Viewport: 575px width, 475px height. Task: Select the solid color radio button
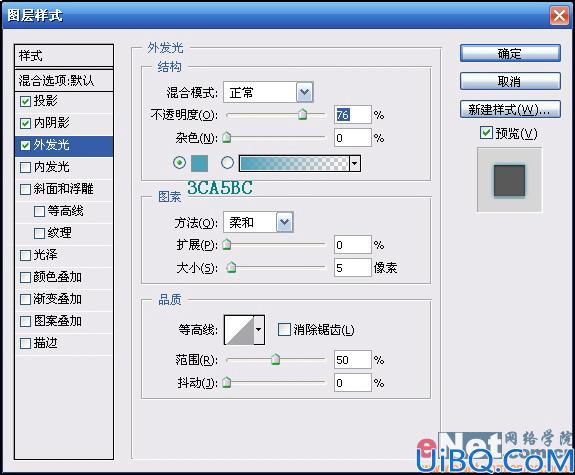[x=179, y=162]
